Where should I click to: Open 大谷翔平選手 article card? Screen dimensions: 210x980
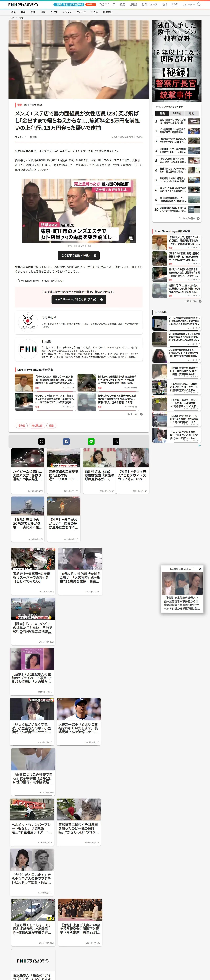click(x=79, y=721)
